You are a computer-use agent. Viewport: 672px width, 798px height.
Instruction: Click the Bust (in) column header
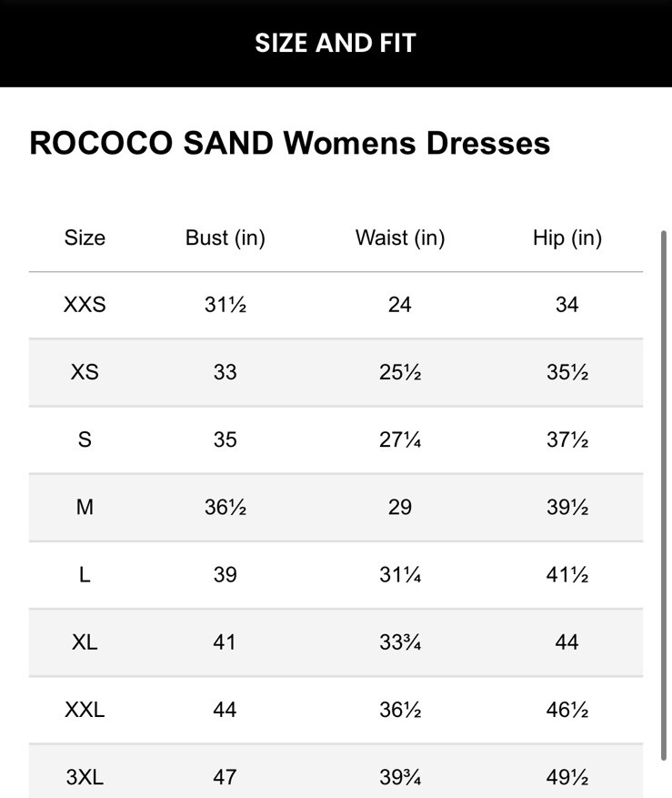pyautogui.click(x=225, y=238)
